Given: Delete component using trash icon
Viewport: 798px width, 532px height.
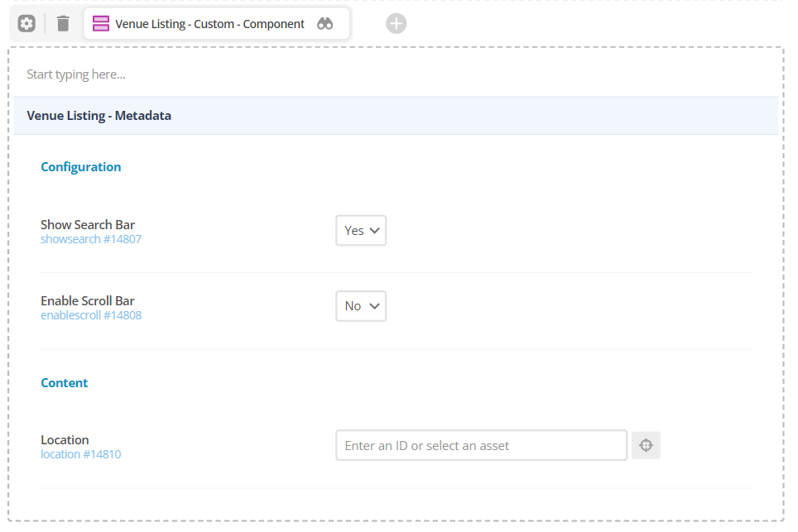Looking at the screenshot, I should point(63,23).
